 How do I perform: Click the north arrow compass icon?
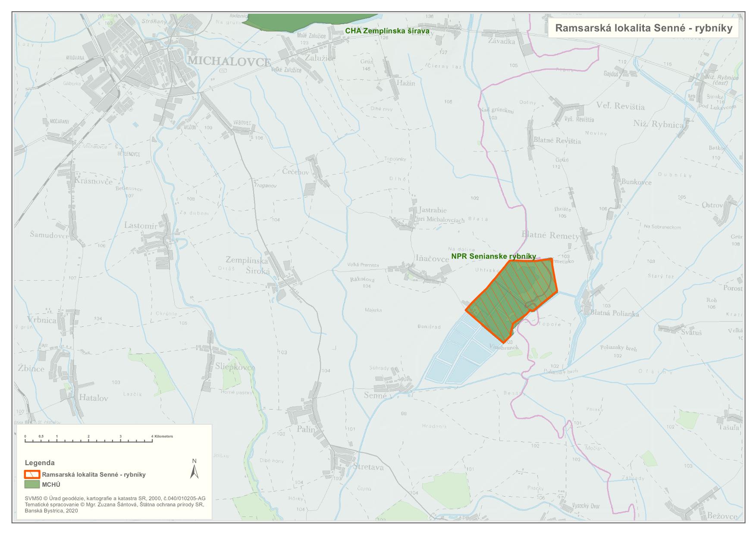coord(194,469)
